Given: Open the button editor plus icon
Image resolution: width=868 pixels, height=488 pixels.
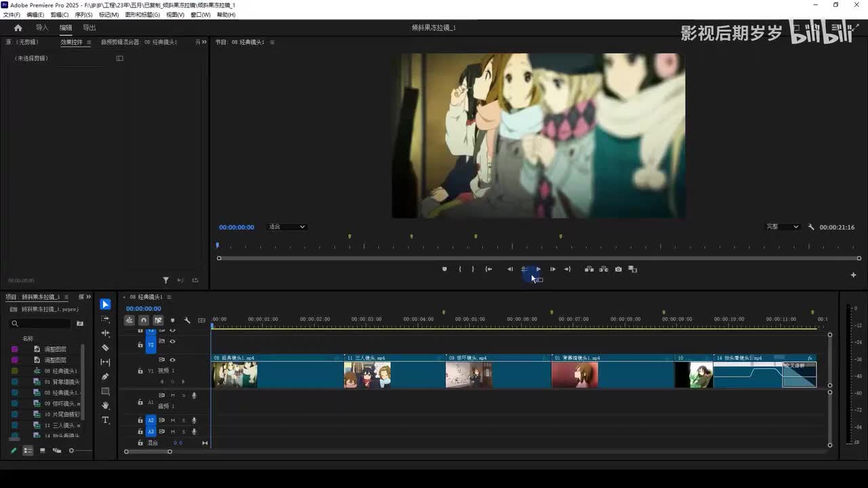Looking at the screenshot, I should (x=853, y=274).
